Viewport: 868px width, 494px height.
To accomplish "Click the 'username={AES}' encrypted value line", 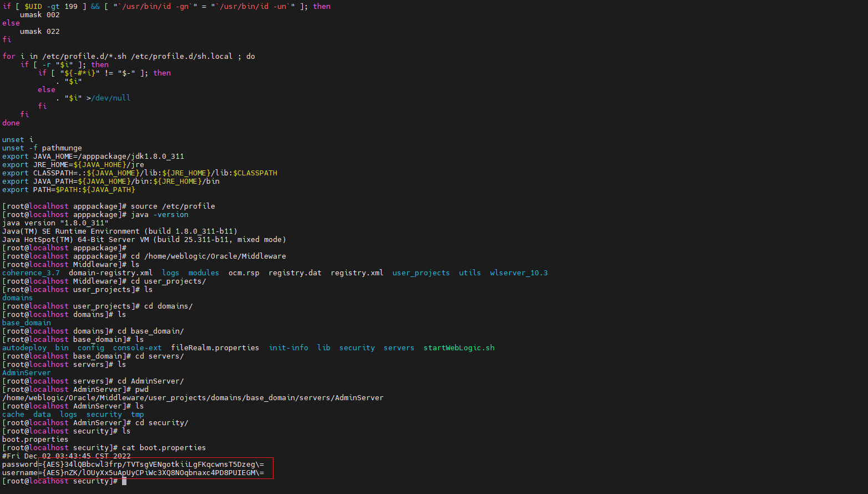I will [x=133, y=473].
